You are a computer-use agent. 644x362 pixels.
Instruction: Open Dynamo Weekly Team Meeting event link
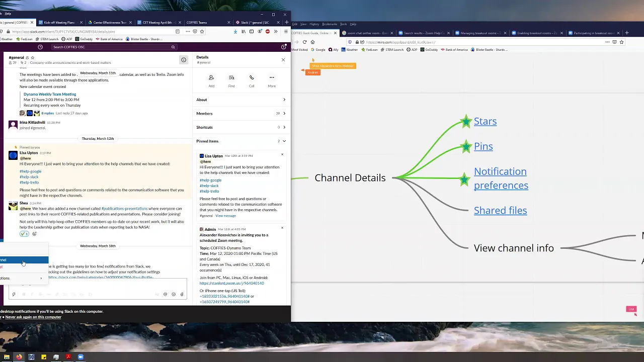[x=50, y=94]
